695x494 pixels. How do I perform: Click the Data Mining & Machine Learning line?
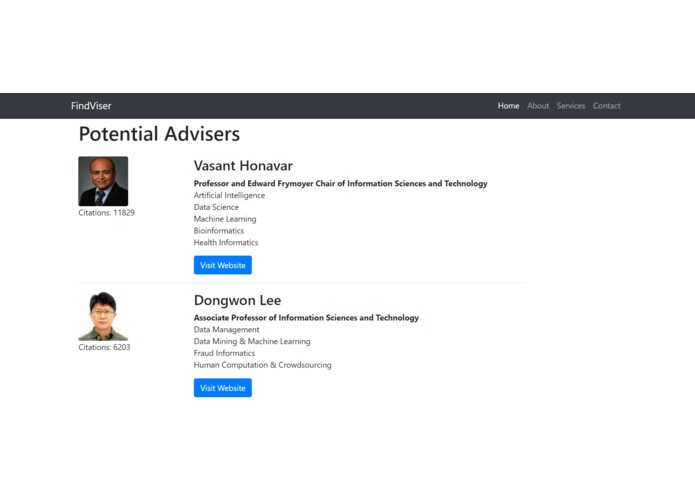[252, 342]
